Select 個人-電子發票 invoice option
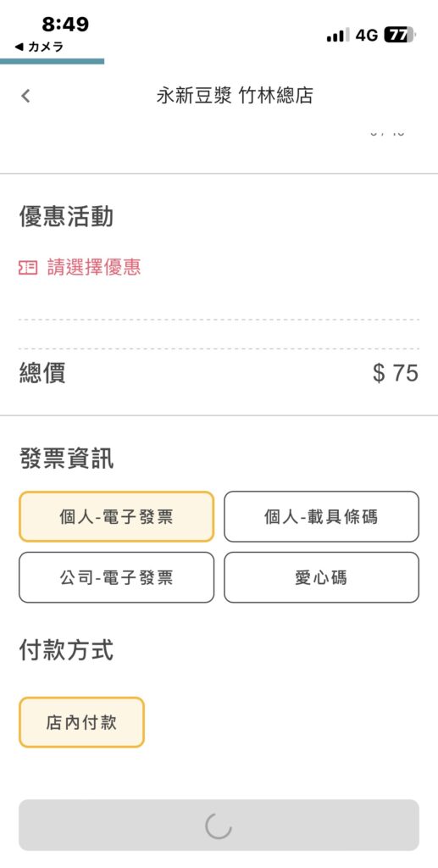The width and height of the screenshot is (438, 868). [x=116, y=516]
